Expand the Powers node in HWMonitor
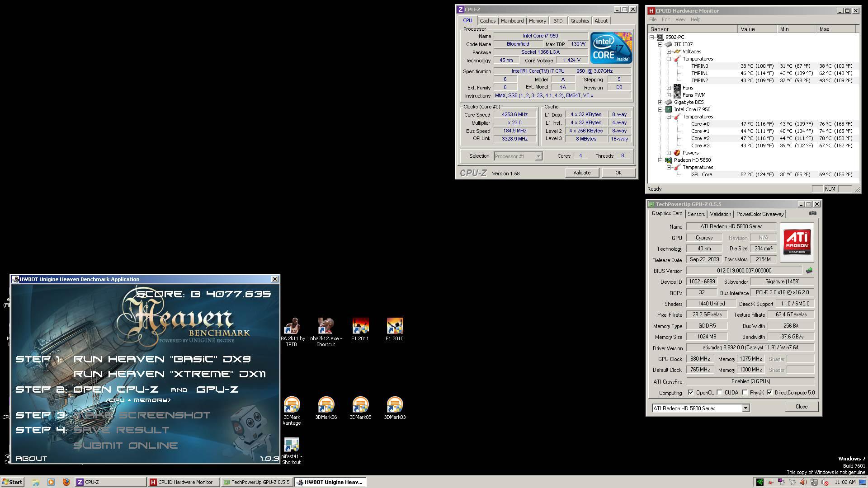The height and width of the screenshot is (488, 868). pos(669,153)
